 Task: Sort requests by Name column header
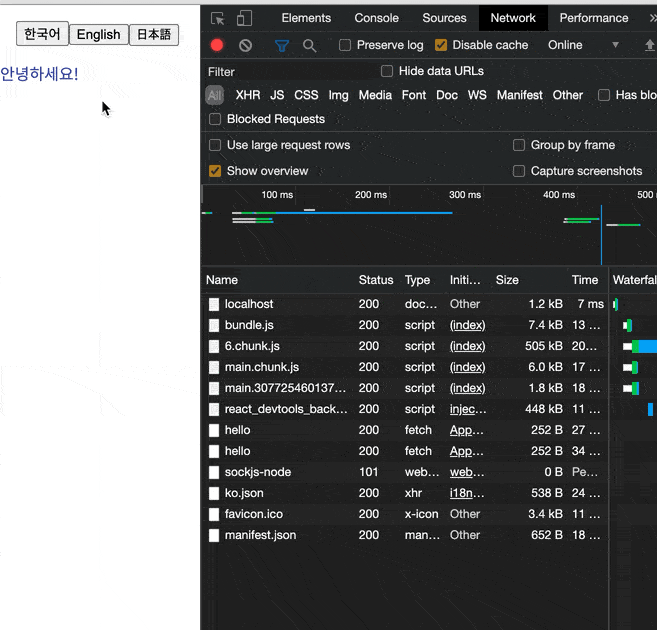pos(278,280)
